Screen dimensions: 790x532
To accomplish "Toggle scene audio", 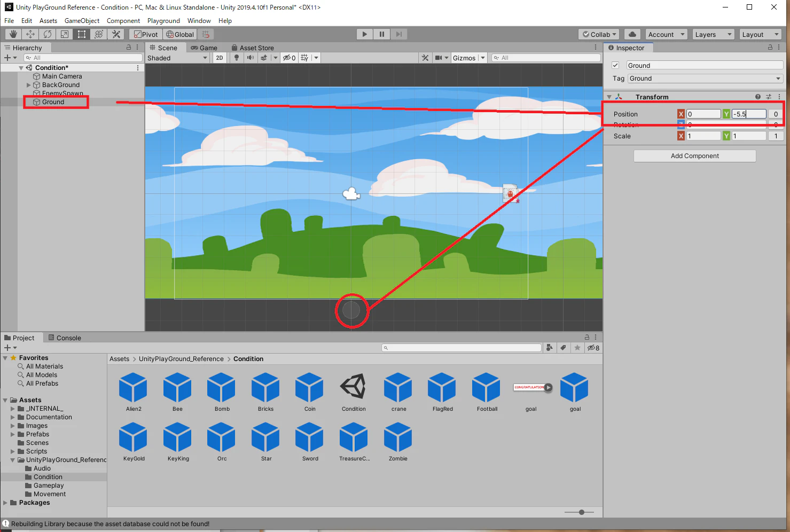I will (250, 58).
